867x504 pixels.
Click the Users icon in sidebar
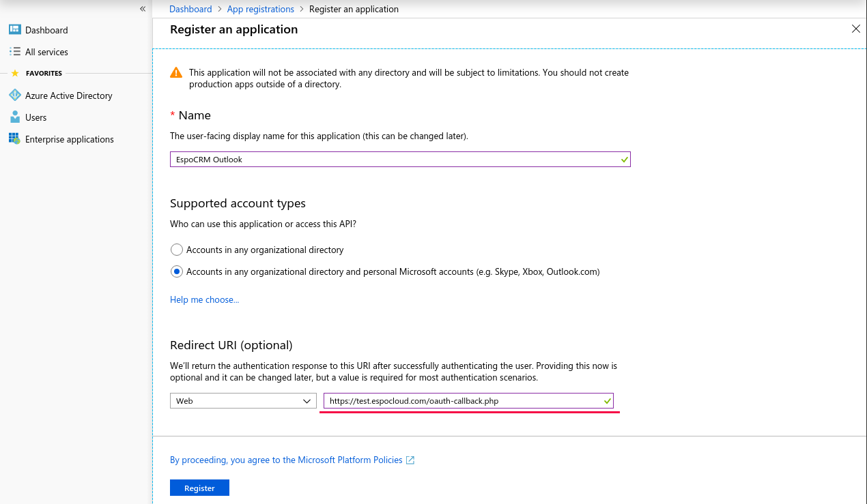(x=14, y=117)
